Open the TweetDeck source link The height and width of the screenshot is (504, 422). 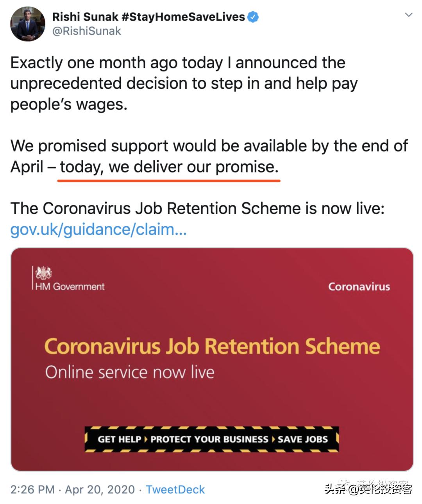pyautogui.click(x=175, y=490)
